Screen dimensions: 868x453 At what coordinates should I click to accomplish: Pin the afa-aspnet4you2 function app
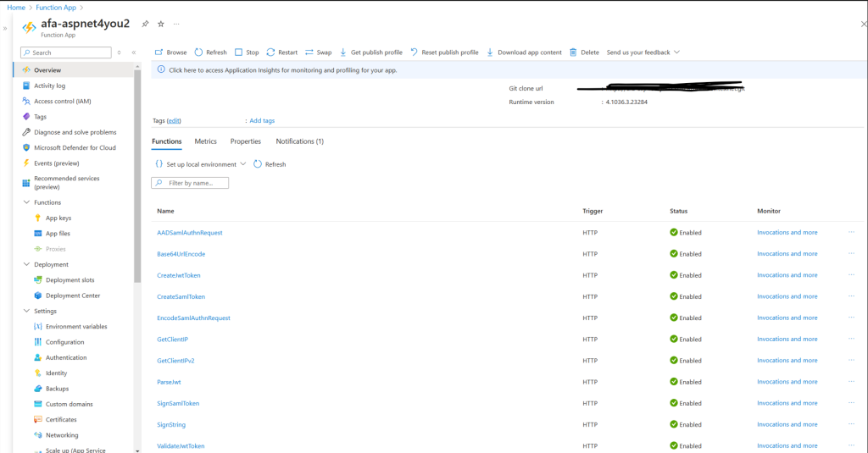pyautogui.click(x=145, y=24)
